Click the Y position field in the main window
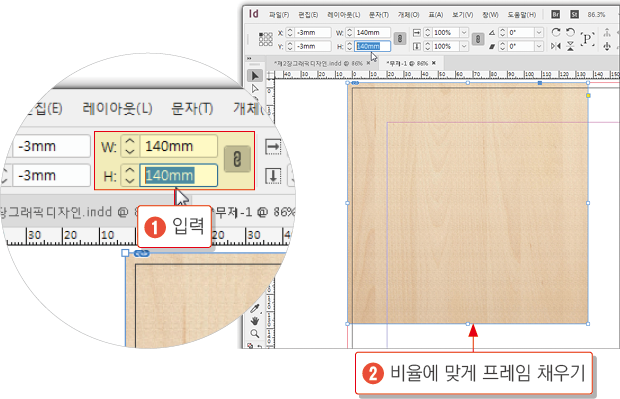This screenshot has height=399, width=620. (313, 46)
